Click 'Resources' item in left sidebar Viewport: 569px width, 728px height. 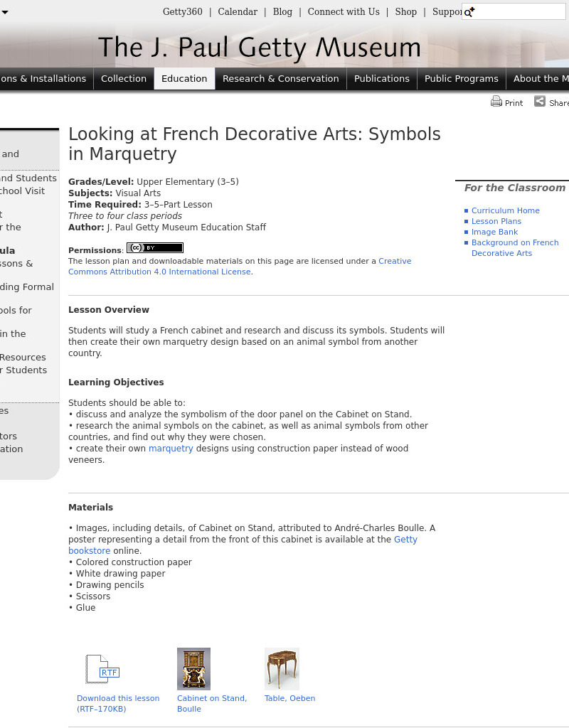pyautogui.click(x=23, y=358)
